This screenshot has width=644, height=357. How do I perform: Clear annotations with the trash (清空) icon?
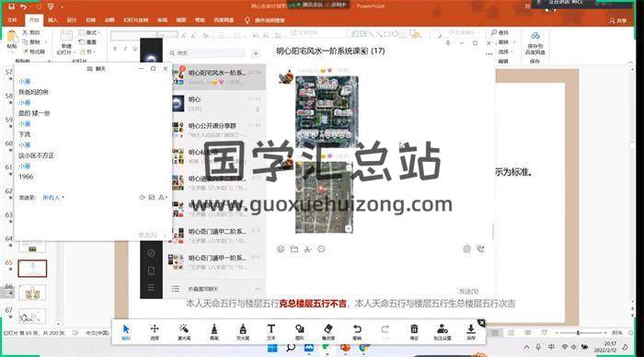pyautogui.click(x=414, y=331)
